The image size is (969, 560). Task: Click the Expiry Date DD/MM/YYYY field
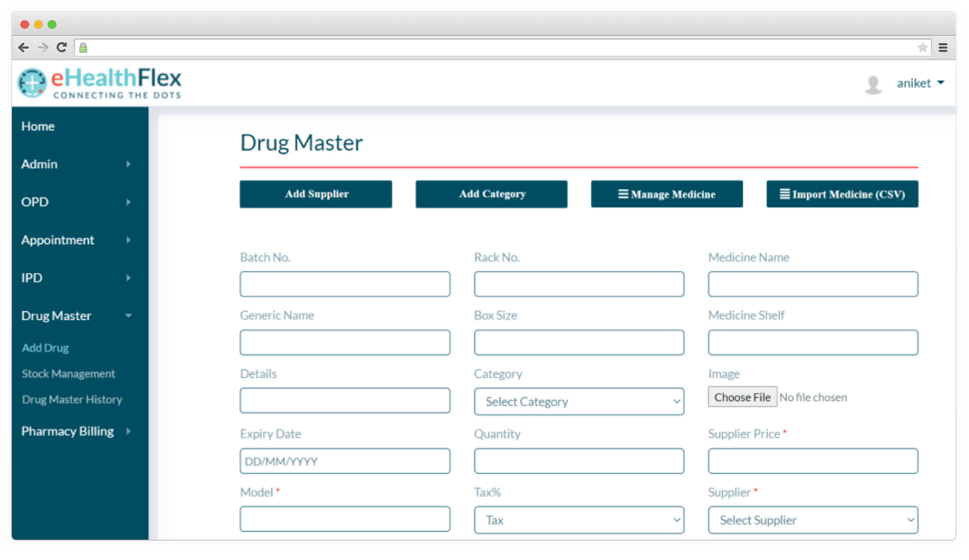(345, 461)
